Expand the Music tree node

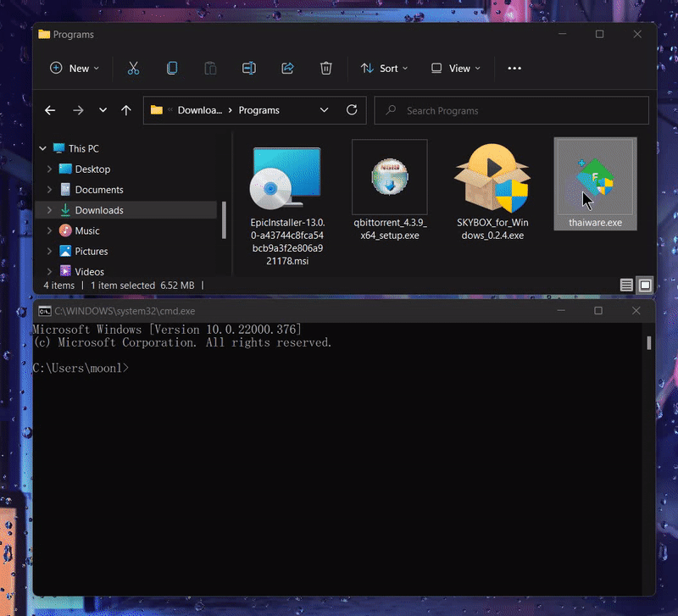coord(49,230)
